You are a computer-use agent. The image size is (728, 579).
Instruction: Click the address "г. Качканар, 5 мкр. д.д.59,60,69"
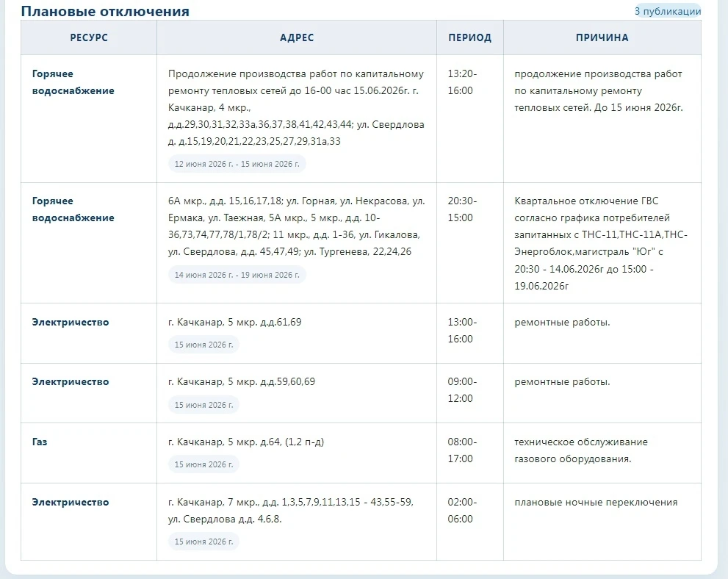[242, 381]
